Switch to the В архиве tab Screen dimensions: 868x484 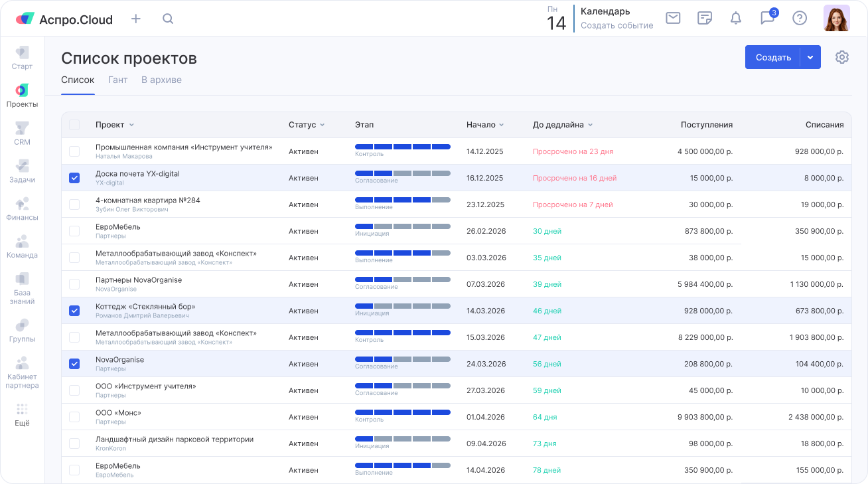pyautogui.click(x=161, y=80)
